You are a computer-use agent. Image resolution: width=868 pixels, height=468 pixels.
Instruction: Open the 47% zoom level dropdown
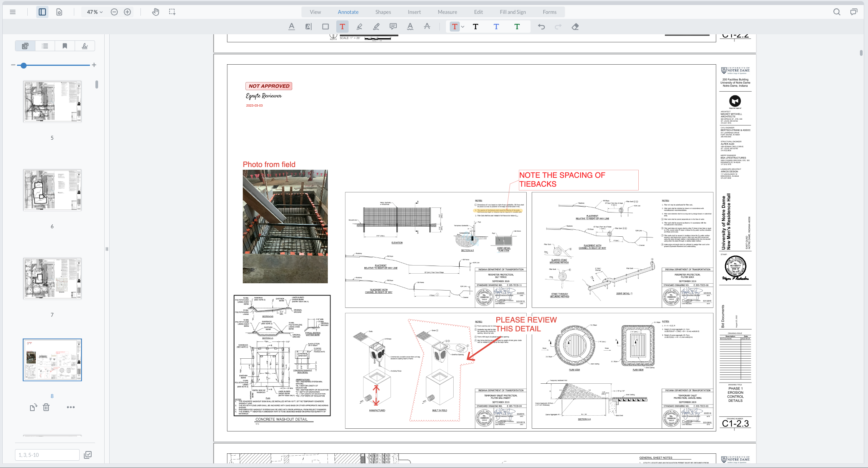(95, 12)
